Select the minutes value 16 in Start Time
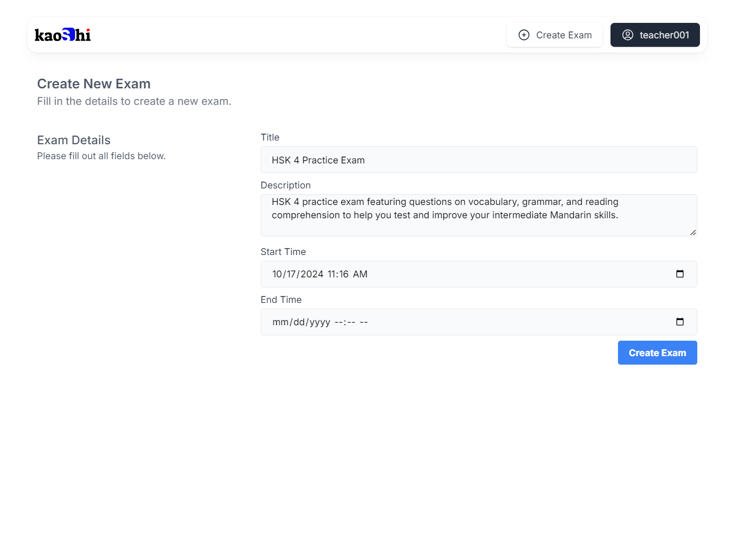The height and width of the screenshot is (560, 734). click(x=343, y=274)
